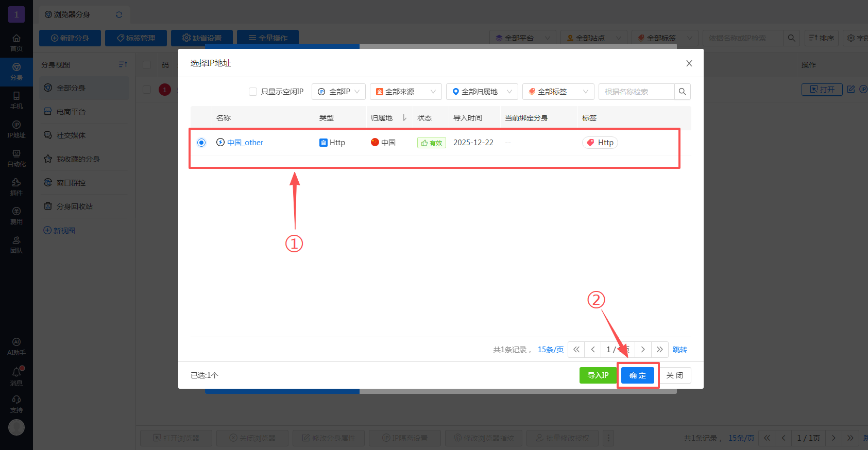The image size is (868, 450).
Task: Expand the 全部归属地 dropdown
Action: coord(482,92)
